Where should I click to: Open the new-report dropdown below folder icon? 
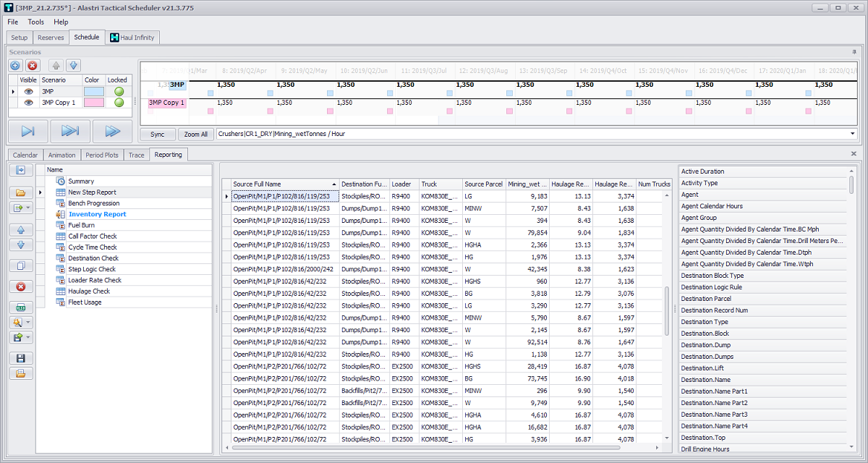tap(28, 208)
